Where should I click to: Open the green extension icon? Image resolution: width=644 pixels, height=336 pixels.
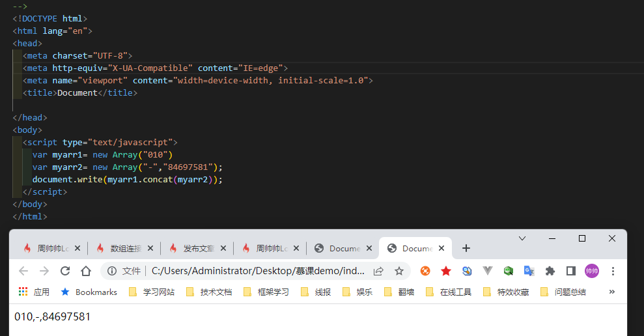tap(509, 271)
